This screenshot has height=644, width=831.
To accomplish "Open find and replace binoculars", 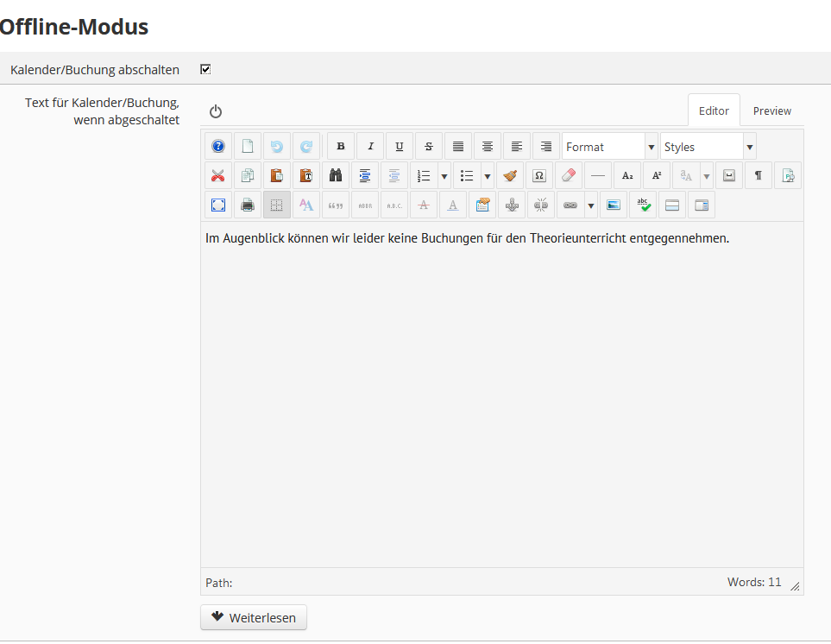I will [x=336, y=176].
